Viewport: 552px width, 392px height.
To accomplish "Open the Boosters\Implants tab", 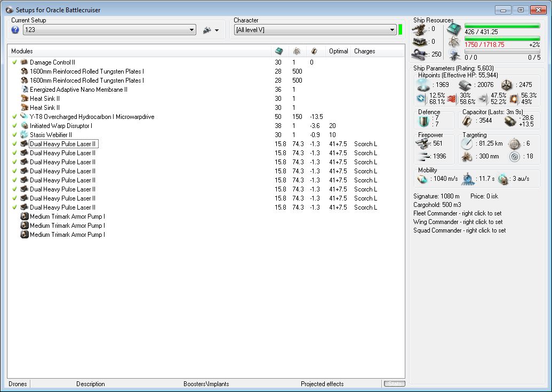I will (x=206, y=384).
